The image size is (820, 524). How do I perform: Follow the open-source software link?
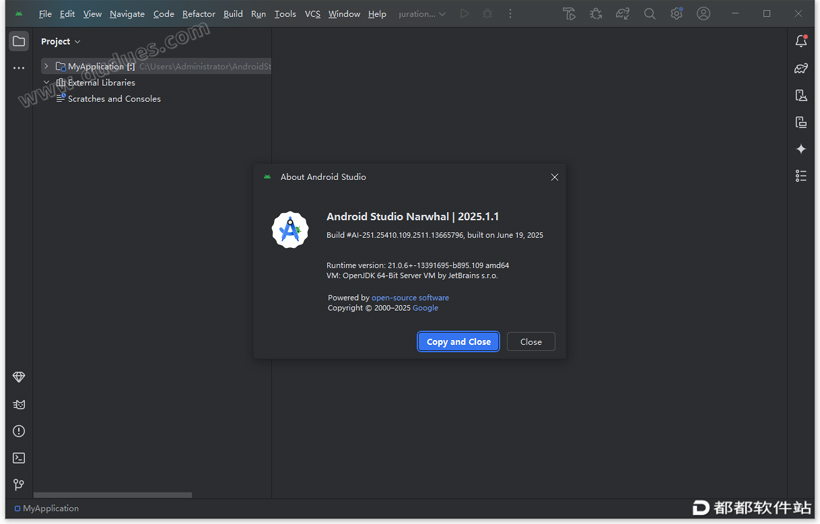click(x=410, y=298)
